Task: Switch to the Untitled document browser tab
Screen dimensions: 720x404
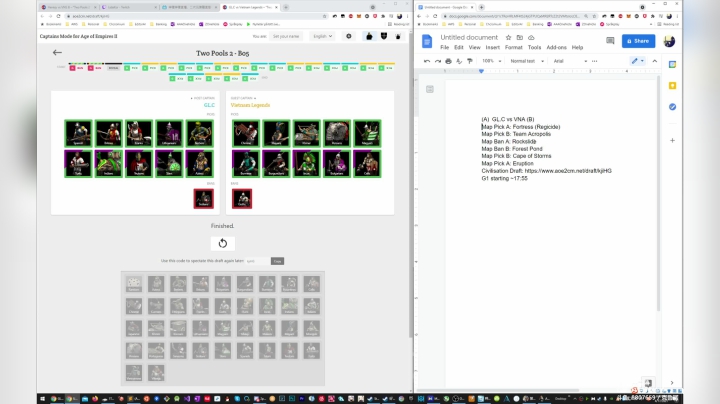Action: (445, 7)
